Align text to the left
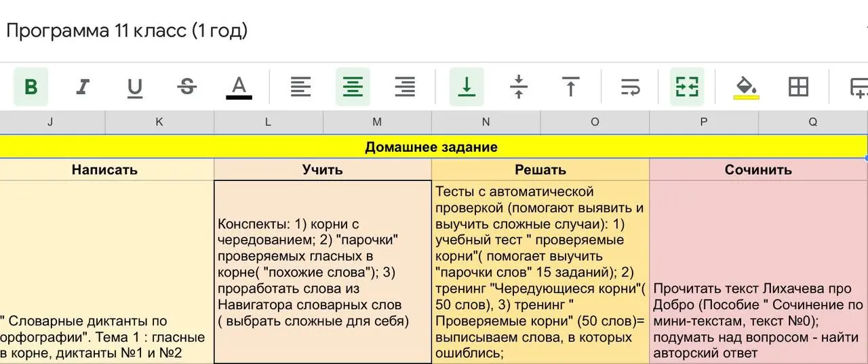The image size is (868, 364). tap(300, 87)
